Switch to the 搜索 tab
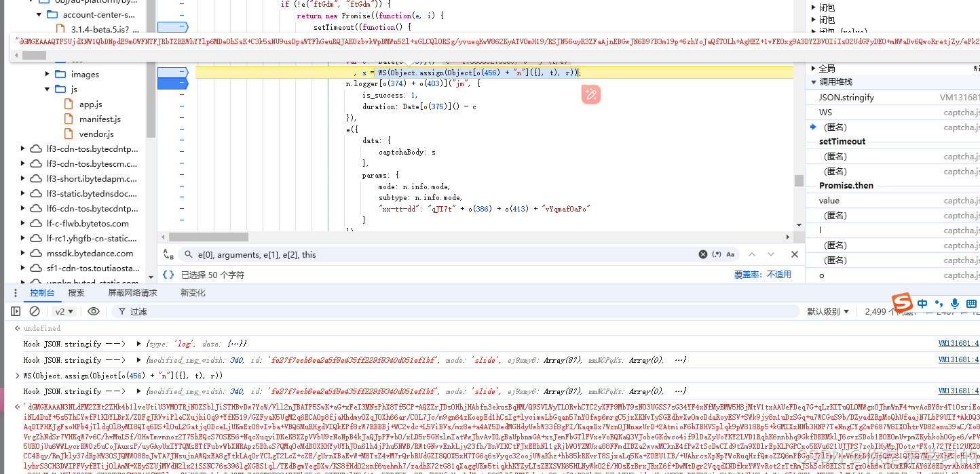This screenshot has height=474, width=980. coord(75,292)
